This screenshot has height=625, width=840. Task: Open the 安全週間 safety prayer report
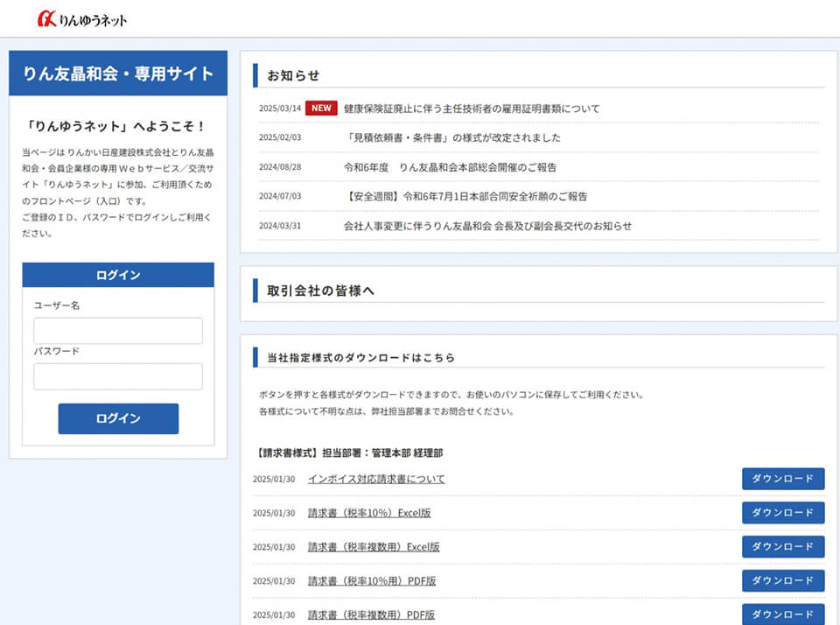[465, 196]
